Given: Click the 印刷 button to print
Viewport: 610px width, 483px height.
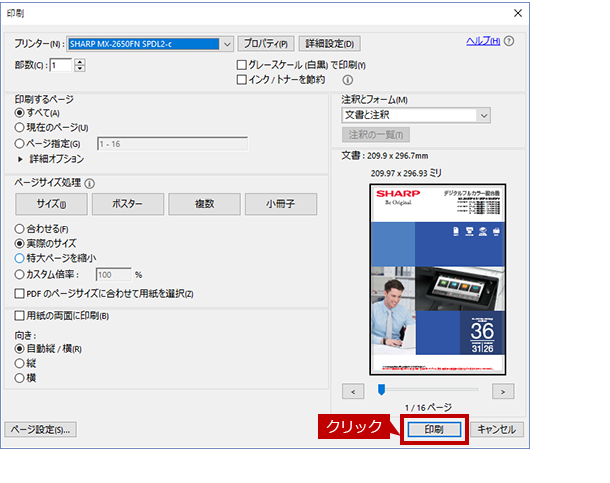Looking at the screenshot, I should tap(434, 430).
